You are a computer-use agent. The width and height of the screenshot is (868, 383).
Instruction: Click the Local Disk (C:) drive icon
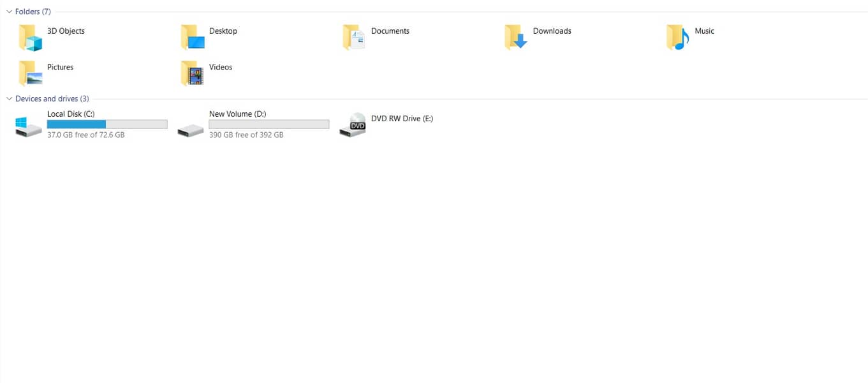coord(29,126)
